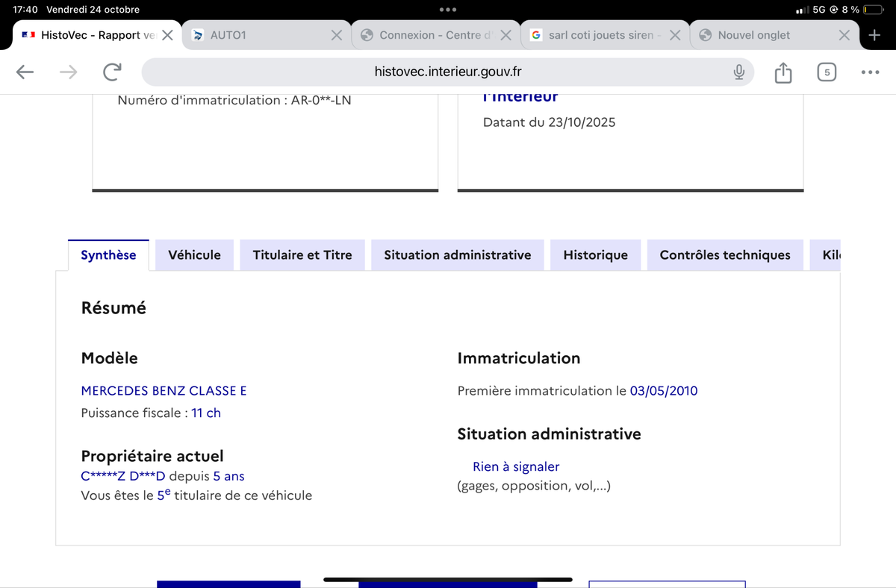Go back to the previous page
Screen dimensions: 896x588
tap(25, 72)
